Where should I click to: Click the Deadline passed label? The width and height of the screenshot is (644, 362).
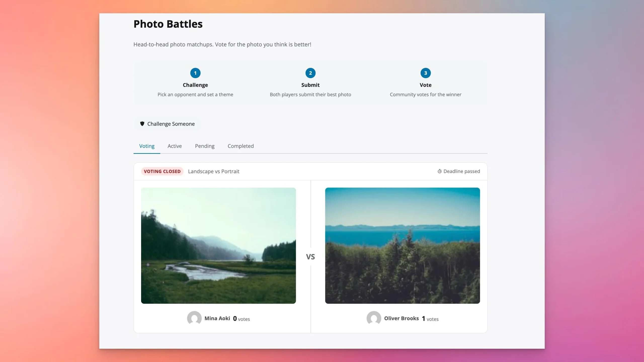coord(461,171)
